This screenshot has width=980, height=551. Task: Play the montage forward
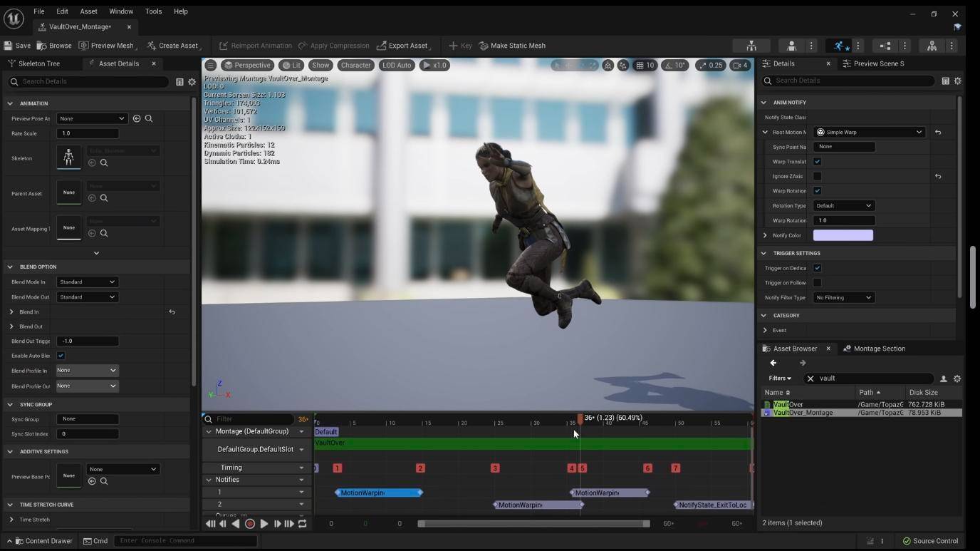(x=264, y=524)
